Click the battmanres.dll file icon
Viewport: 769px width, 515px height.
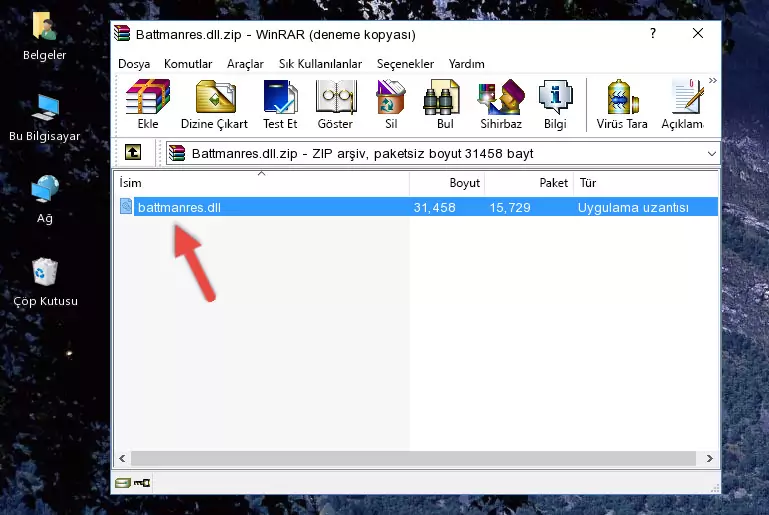point(126,206)
